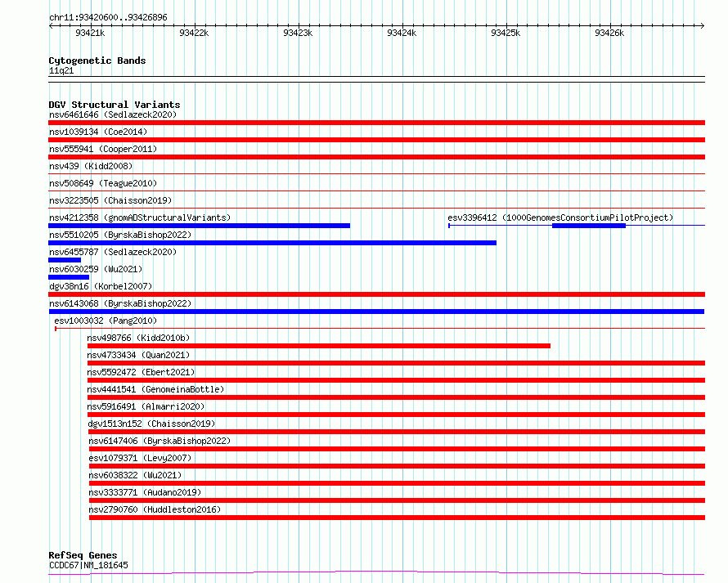Select the nsv5510205 (ByrskaBishop2022) label

tap(120, 235)
